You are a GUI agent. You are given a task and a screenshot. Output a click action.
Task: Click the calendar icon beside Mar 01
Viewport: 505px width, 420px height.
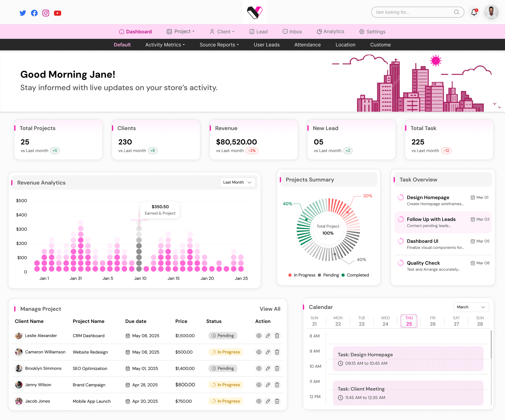click(473, 197)
